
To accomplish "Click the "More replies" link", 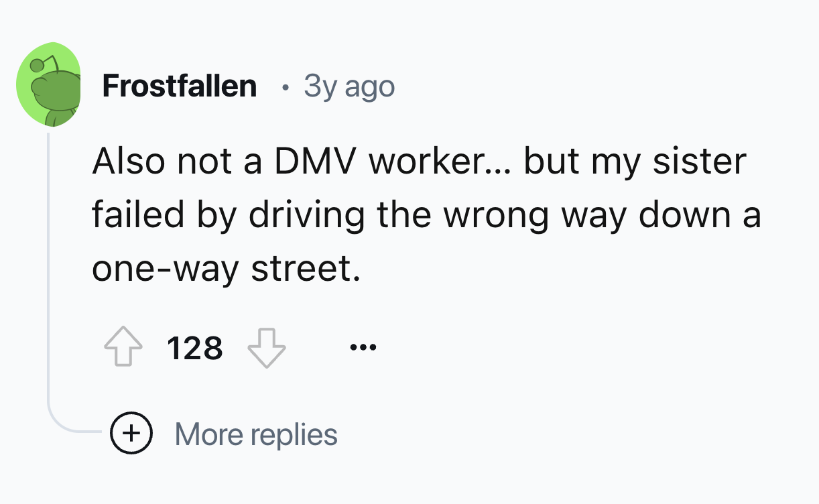I will 256,434.
